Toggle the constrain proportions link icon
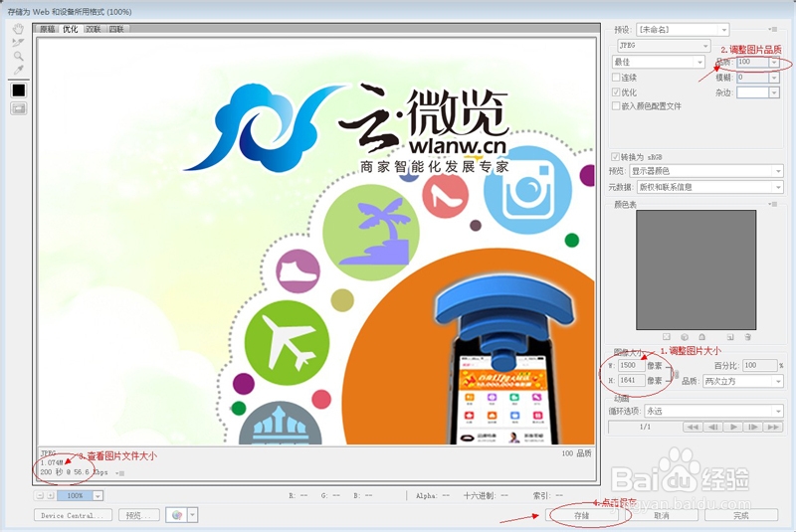 676,374
